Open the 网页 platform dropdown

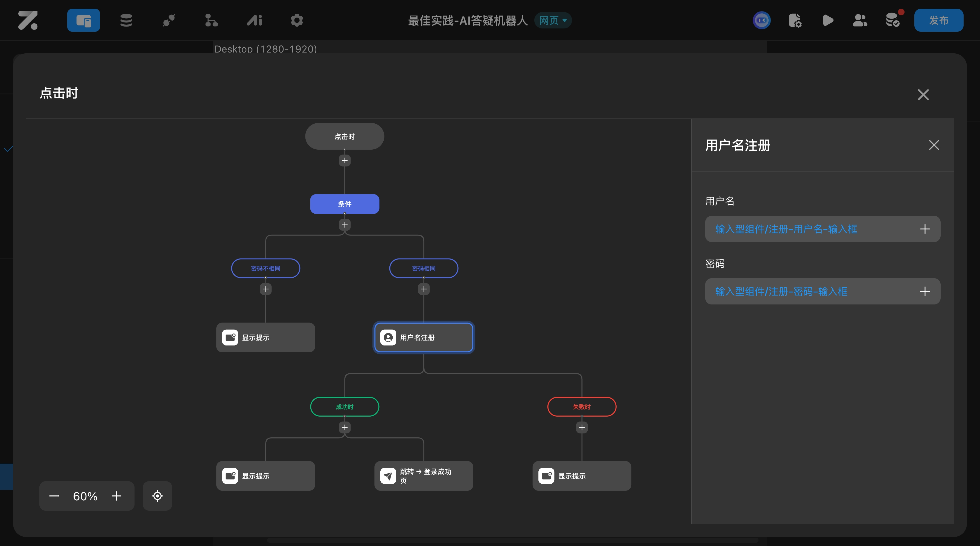[x=553, y=20]
